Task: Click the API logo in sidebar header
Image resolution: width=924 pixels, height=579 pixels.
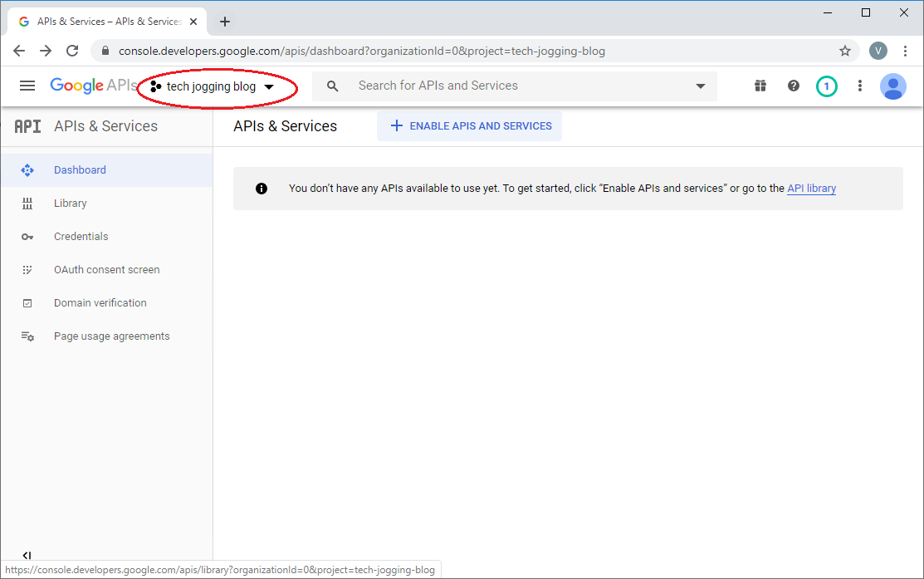Action: [27, 126]
